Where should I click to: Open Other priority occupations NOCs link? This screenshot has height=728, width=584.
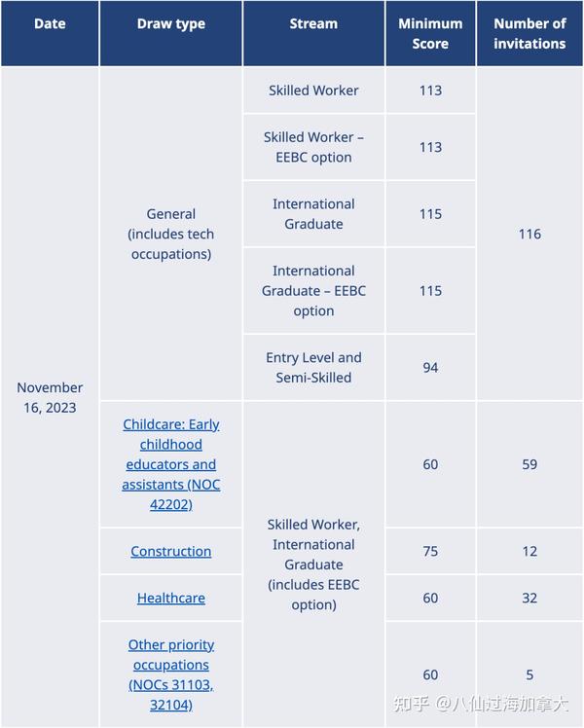pyautogui.click(x=171, y=674)
